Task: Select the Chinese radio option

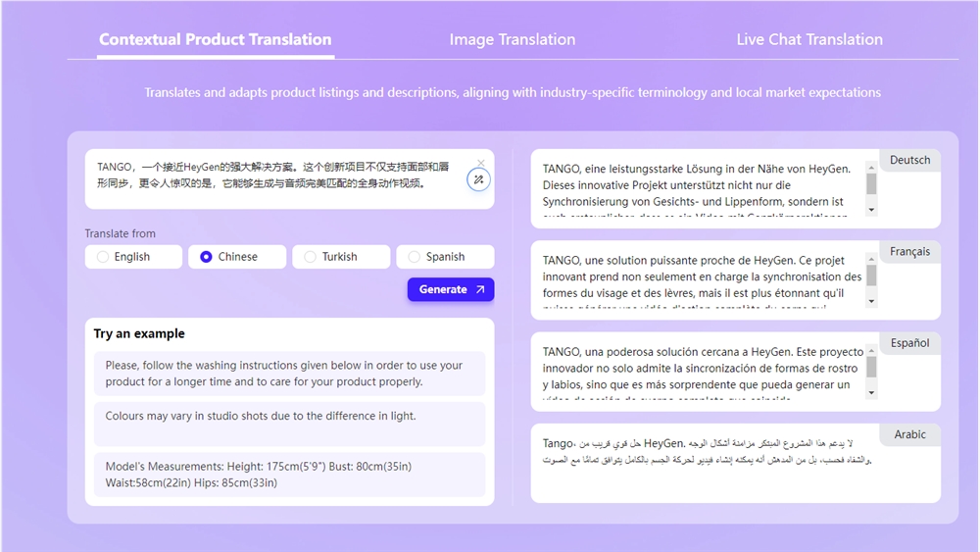Action: click(x=237, y=257)
